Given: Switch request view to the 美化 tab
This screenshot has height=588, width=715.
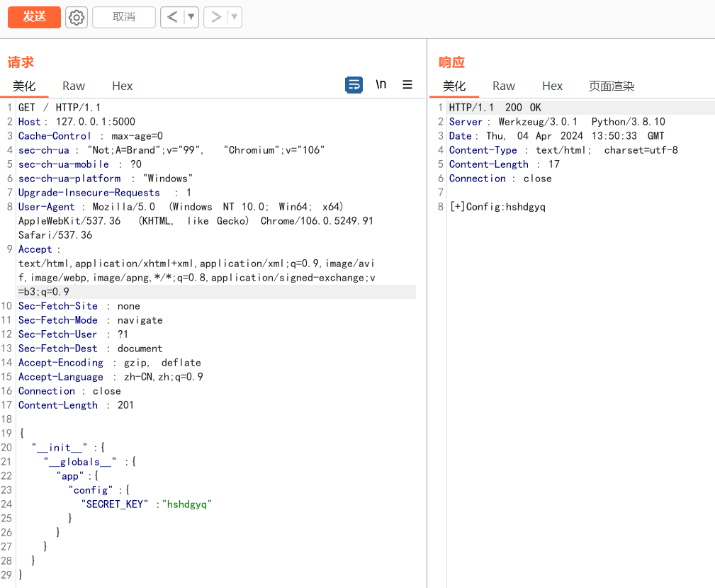Looking at the screenshot, I should coord(24,86).
